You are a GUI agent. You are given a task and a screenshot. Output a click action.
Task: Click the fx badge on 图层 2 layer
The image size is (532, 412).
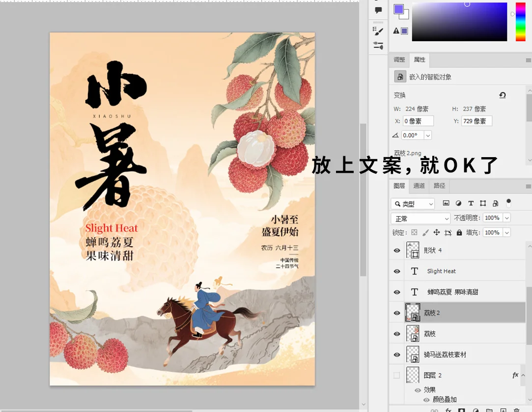[515, 375]
